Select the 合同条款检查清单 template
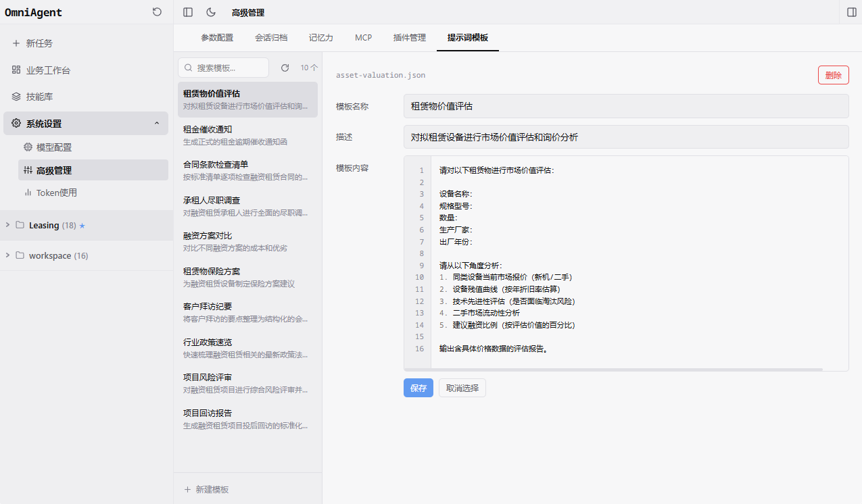 pyautogui.click(x=247, y=170)
